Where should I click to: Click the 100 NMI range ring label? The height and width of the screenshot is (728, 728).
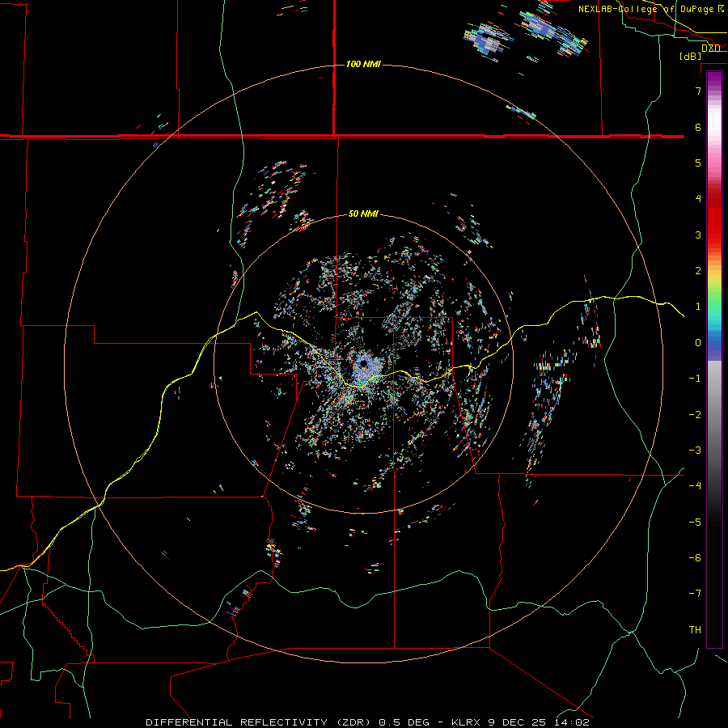coord(363,64)
